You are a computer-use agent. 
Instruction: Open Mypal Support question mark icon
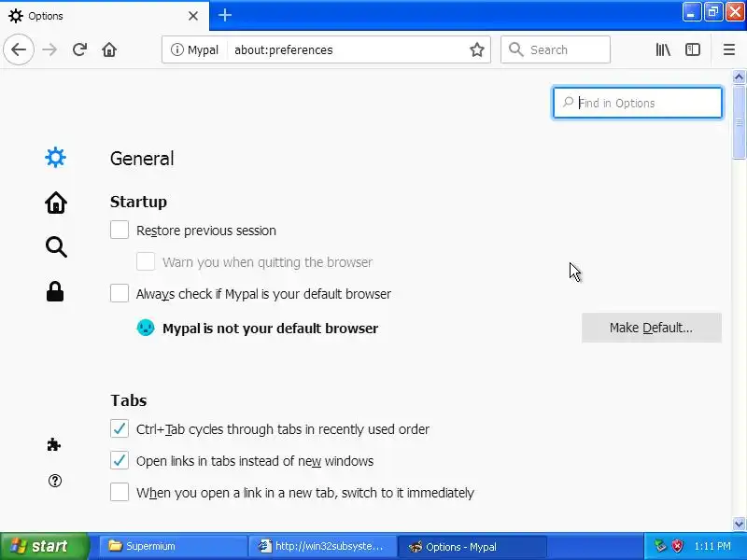pyautogui.click(x=55, y=481)
